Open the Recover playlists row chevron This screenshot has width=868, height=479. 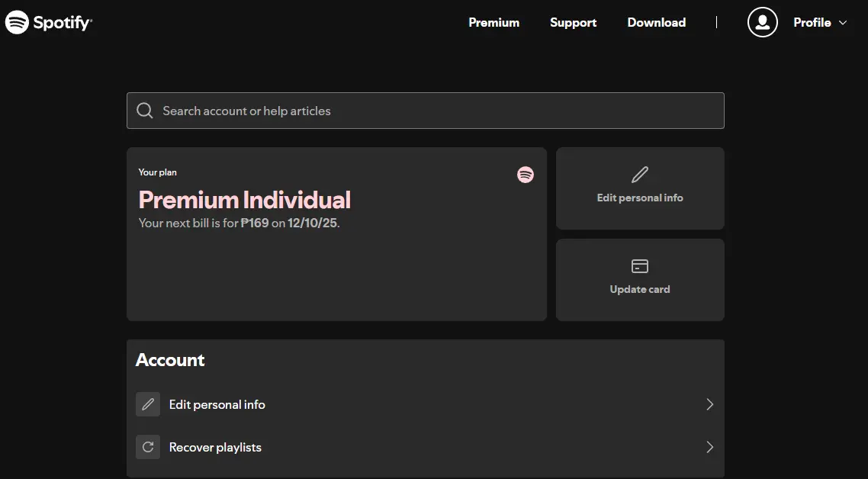pos(709,447)
